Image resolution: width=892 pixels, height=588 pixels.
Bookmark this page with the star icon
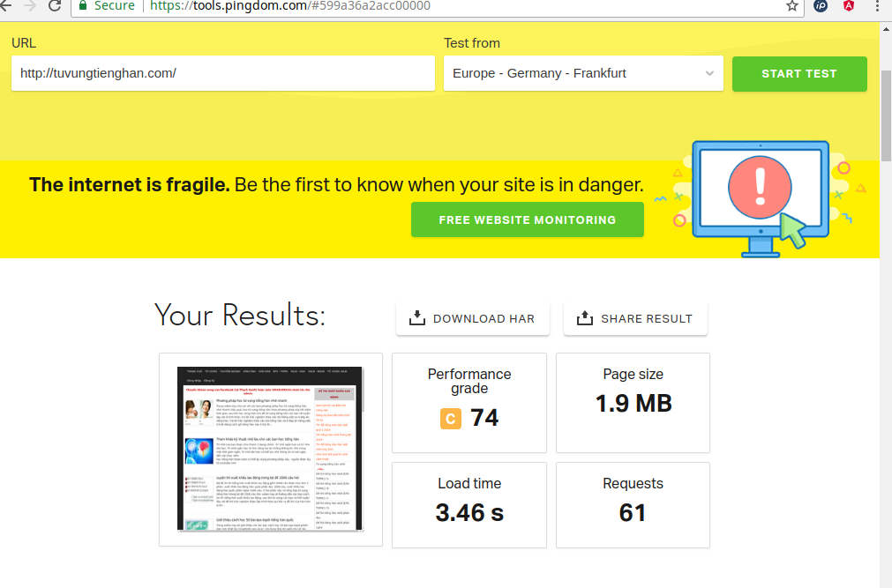(792, 5)
